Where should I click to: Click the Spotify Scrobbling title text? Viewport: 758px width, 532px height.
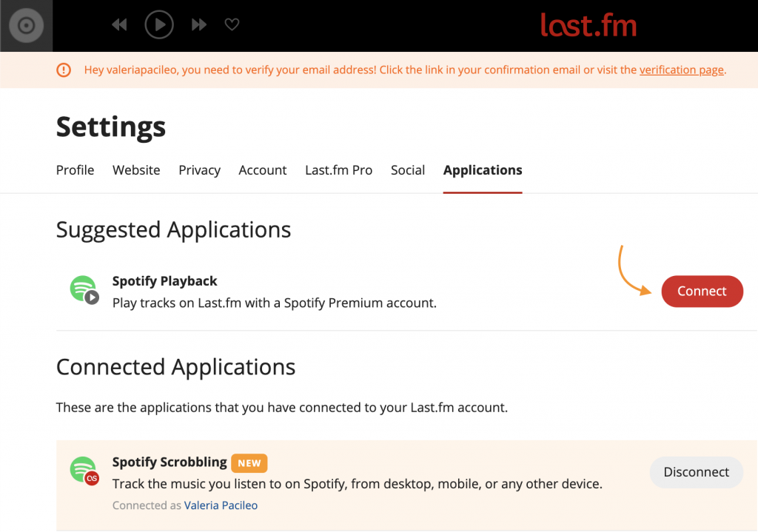point(170,462)
